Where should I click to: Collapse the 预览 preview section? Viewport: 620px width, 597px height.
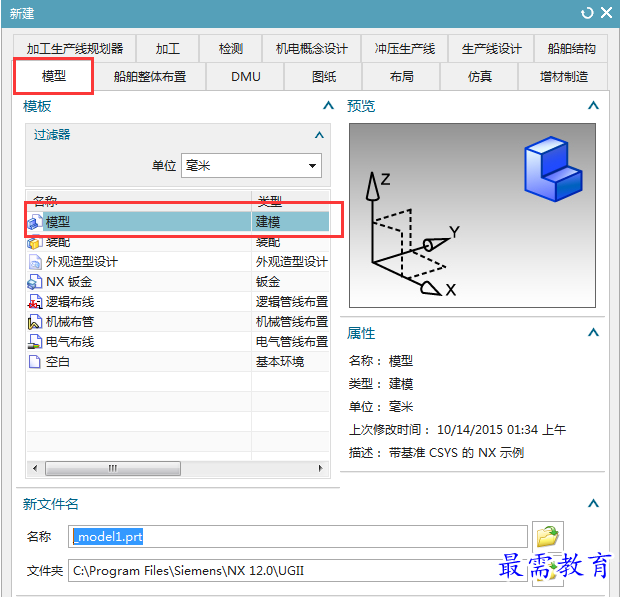click(x=593, y=106)
